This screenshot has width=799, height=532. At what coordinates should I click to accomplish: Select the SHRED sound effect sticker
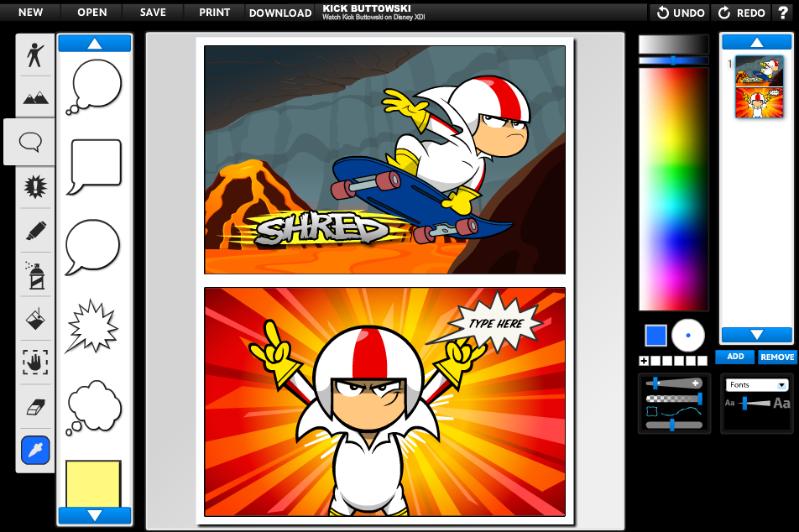click(320, 229)
